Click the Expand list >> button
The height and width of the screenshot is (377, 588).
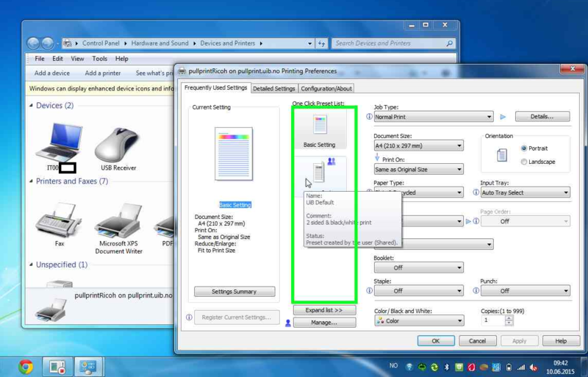click(324, 310)
